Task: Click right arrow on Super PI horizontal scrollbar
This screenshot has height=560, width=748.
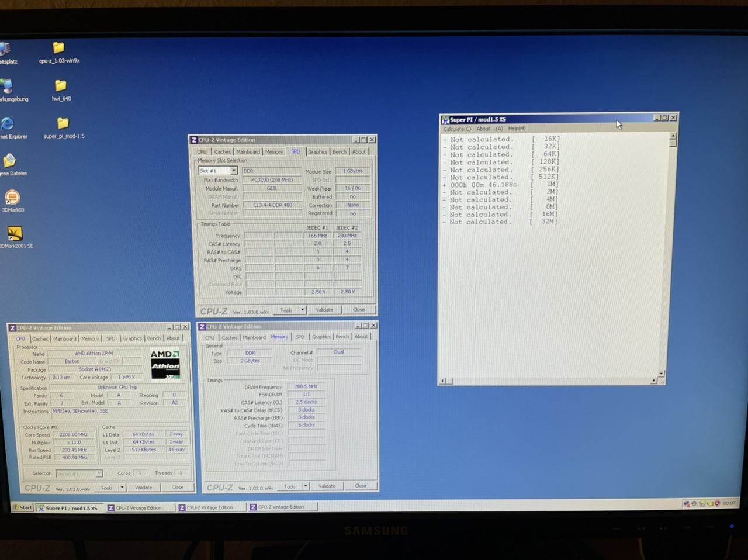Action: pyautogui.click(x=653, y=381)
